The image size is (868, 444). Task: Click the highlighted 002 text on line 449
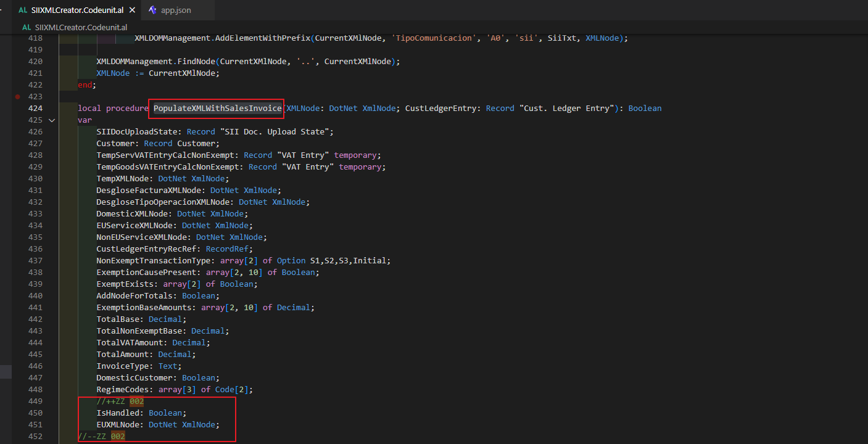click(x=136, y=401)
